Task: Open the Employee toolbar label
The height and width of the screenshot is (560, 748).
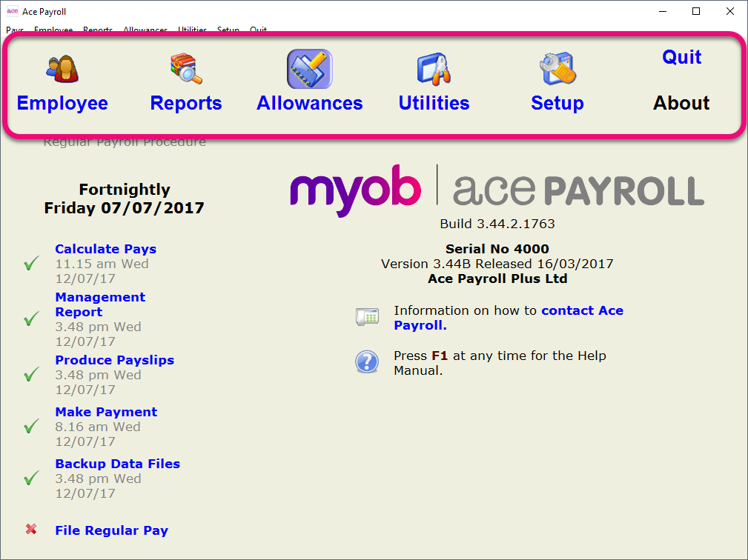Action: click(x=62, y=103)
